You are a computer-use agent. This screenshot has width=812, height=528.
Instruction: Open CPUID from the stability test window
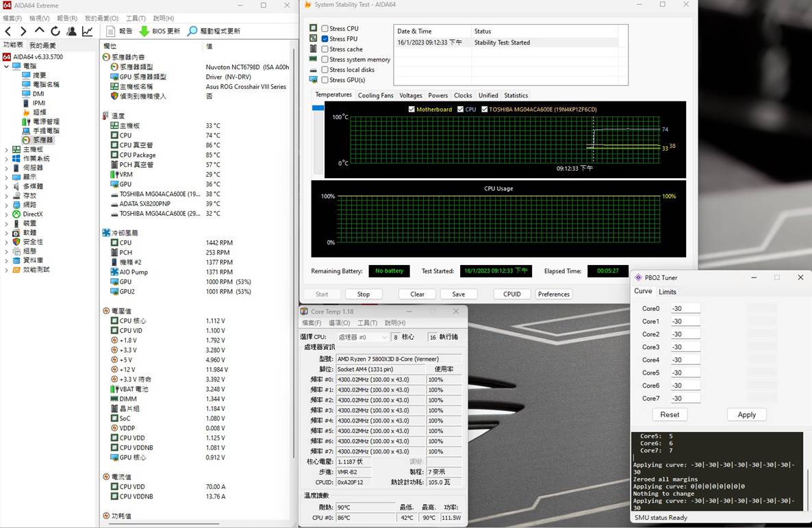click(512, 294)
